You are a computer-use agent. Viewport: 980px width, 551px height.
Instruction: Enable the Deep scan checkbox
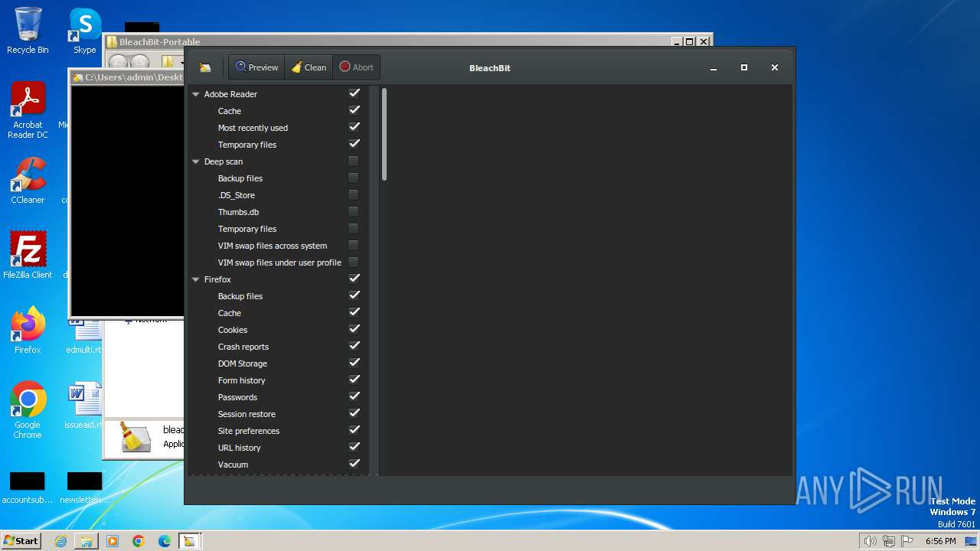click(x=353, y=161)
